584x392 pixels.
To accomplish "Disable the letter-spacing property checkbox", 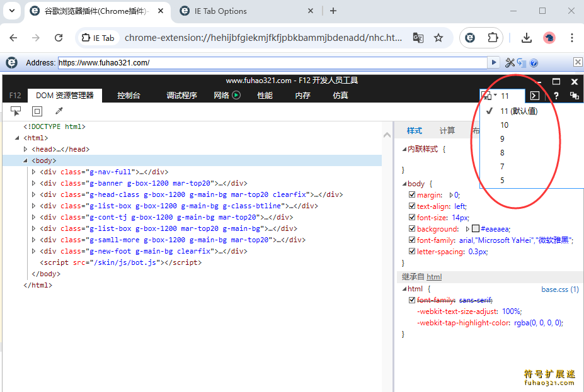I will (412, 251).
